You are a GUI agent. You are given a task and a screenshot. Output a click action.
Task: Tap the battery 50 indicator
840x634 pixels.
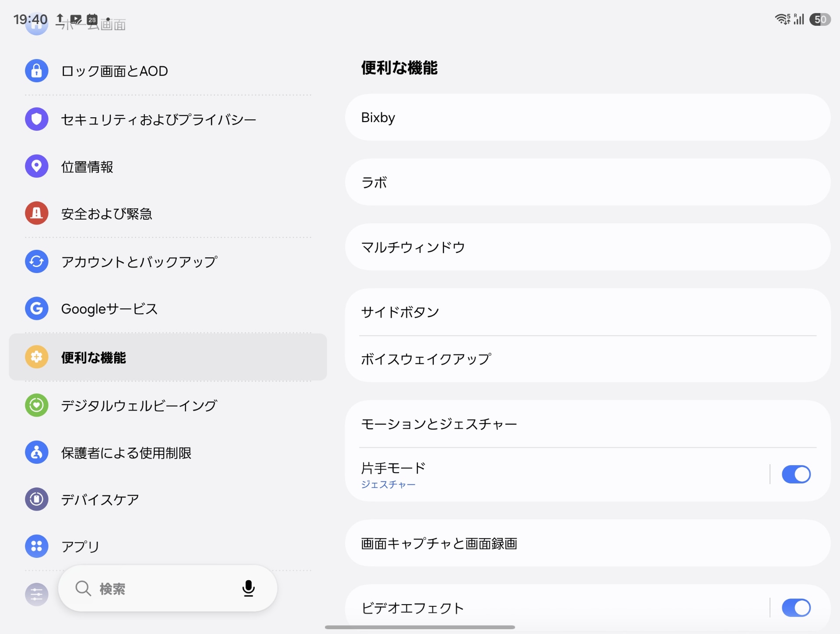click(x=820, y=19)
